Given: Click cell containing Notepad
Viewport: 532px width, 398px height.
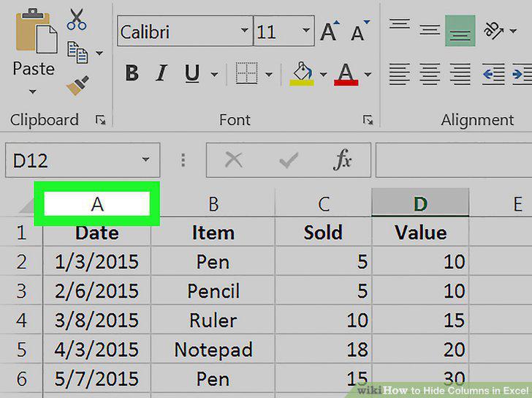Looking at the screenshot, I should pos(213,350).
